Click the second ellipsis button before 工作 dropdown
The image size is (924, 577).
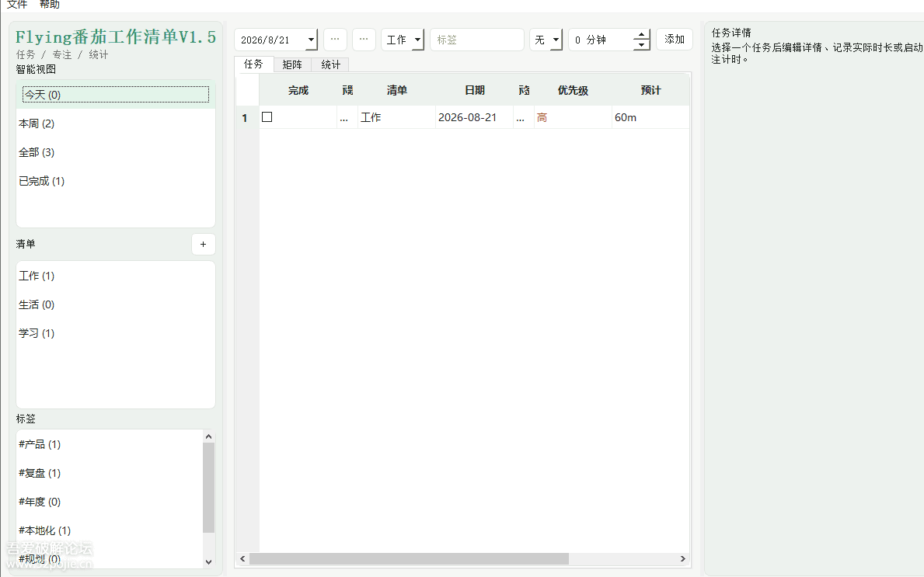pyautogui.click(x=364, y=40)
